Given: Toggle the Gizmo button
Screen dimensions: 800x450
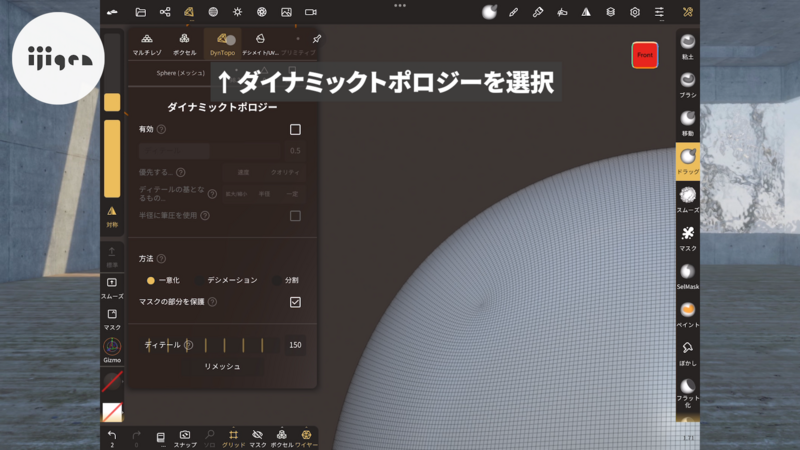Looking at the screenshot, I should pos(112,351).
